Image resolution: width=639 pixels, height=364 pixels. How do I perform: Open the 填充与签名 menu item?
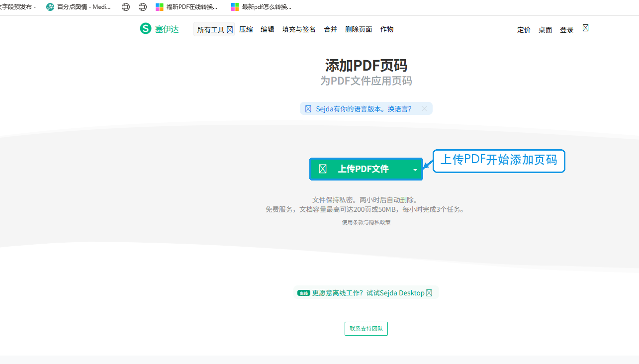coord(299,29)
